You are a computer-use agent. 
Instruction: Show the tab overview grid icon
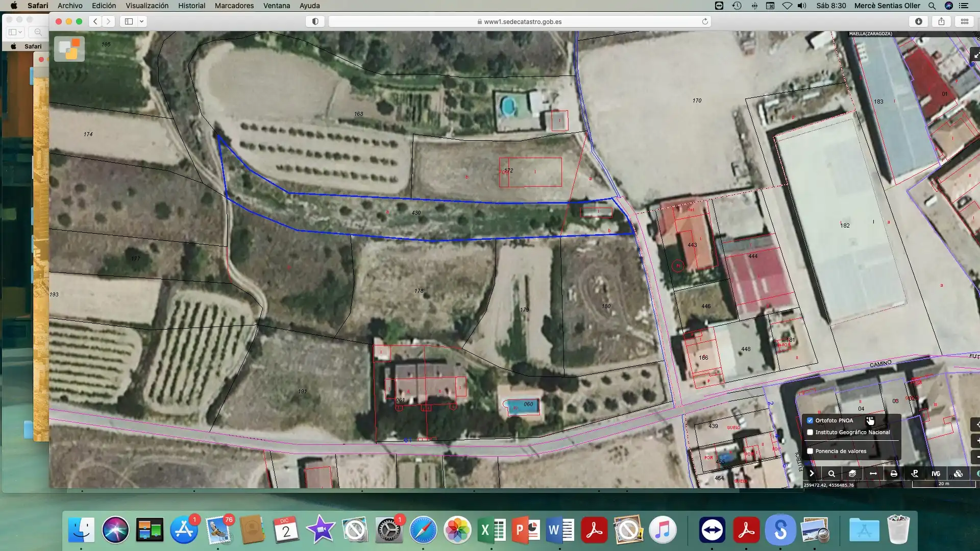coord(965,21)
